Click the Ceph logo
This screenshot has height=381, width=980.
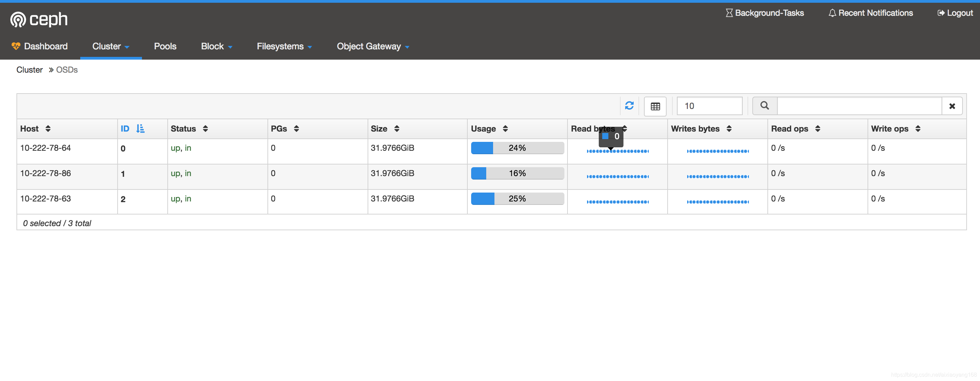tap(39, 19)
